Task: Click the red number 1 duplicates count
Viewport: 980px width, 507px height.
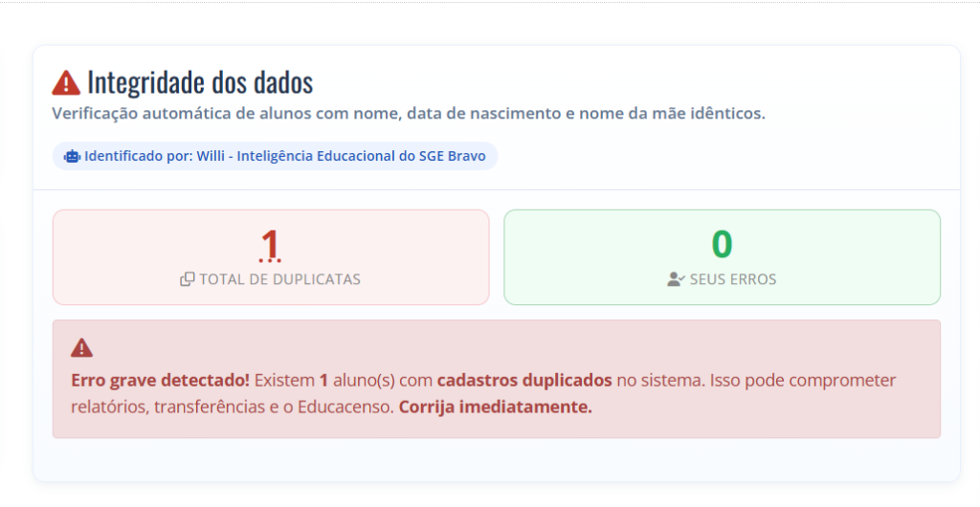Action: tap(270, 244)
